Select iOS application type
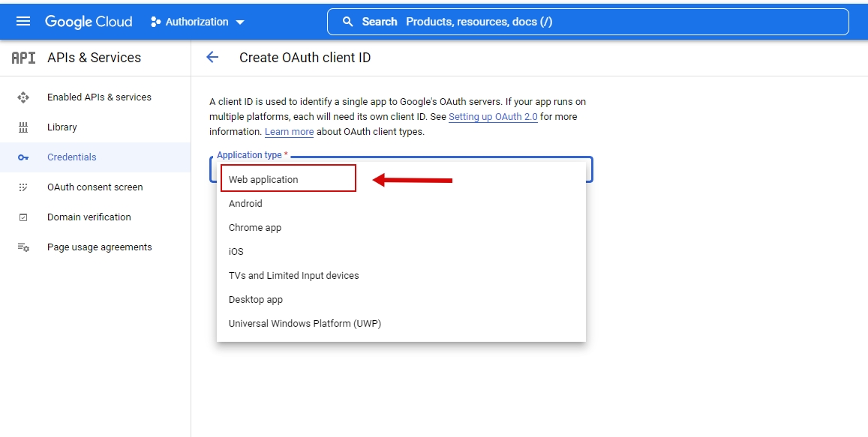 point(236,251)
